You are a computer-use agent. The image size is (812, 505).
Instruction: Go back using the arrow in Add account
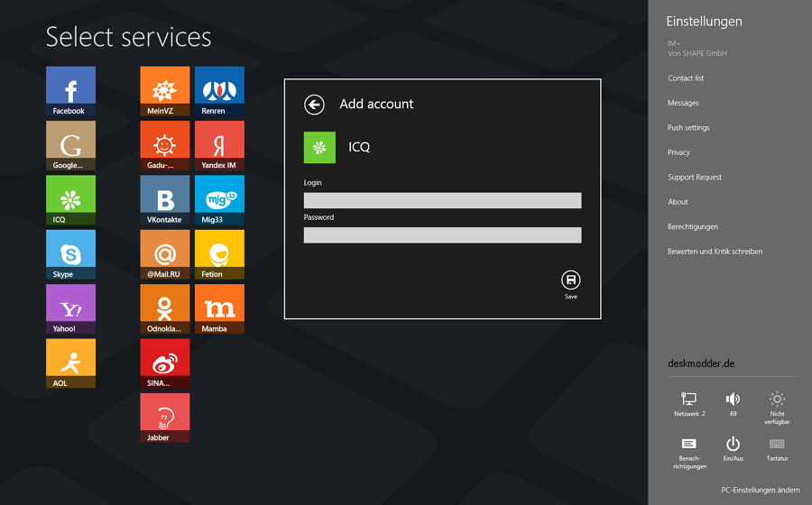point(314,105)
